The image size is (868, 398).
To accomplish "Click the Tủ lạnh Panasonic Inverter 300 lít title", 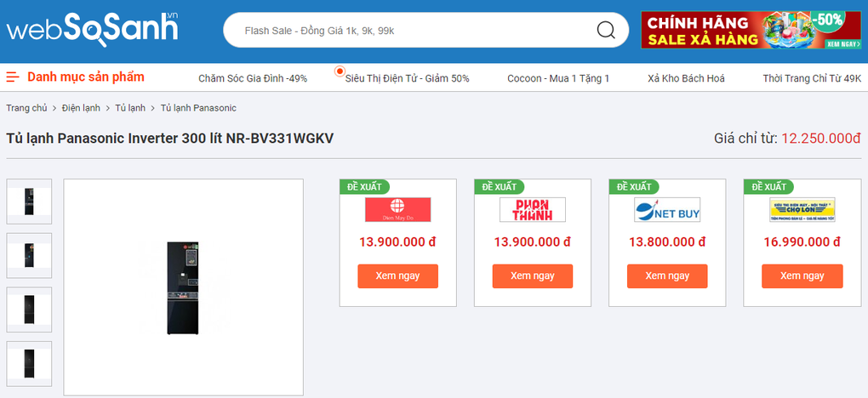I will (170, 139).
